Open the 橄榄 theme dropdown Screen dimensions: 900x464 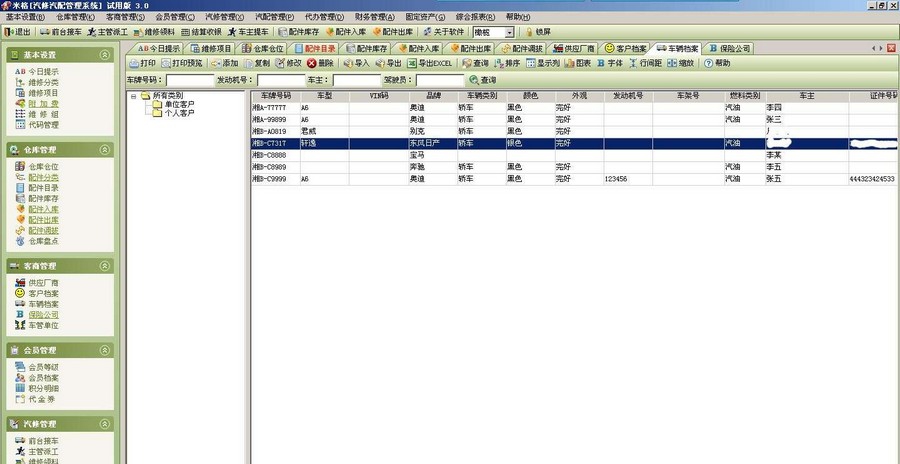[510, 33]
